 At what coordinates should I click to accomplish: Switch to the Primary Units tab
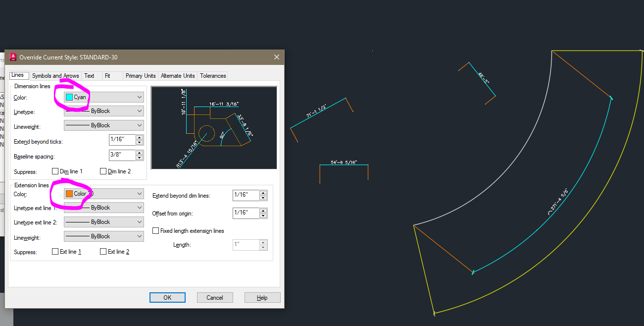click(x=140, y=75)
